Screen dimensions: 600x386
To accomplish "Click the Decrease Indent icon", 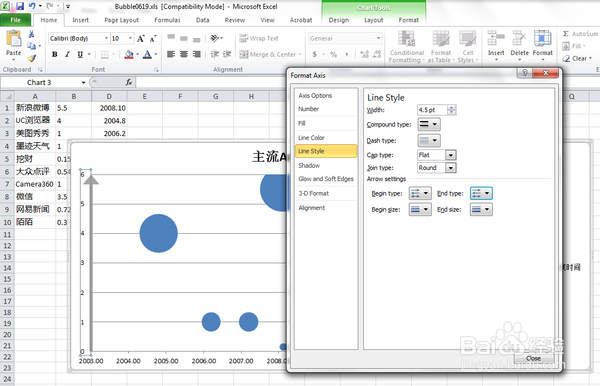I will click(x=215, y=54).
